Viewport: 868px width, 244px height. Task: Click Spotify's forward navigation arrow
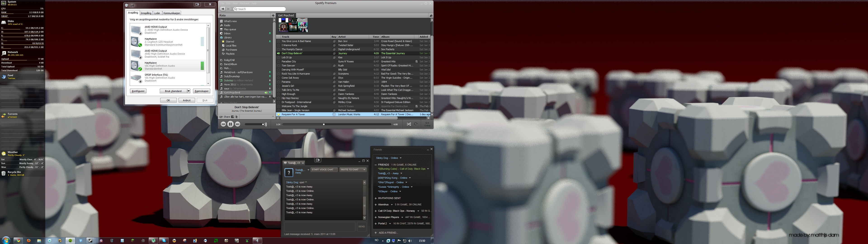[x=229, y=9]
